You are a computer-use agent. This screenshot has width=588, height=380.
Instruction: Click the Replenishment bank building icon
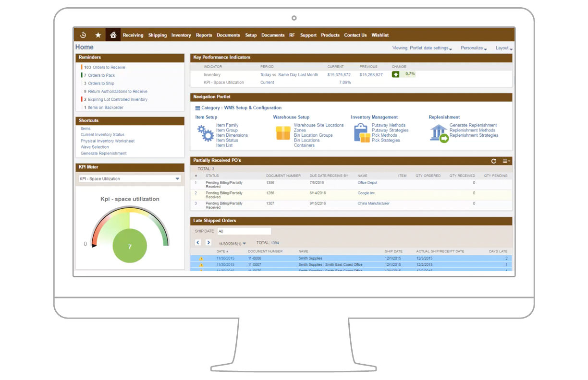pos(439,133)
